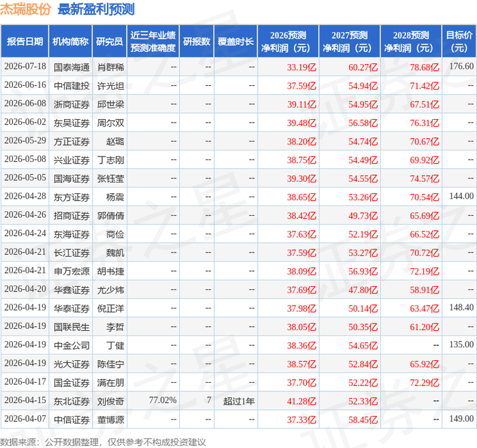Click the date 2026-07-18
Viewport: 477px width, 448px height.
(25, 67)
